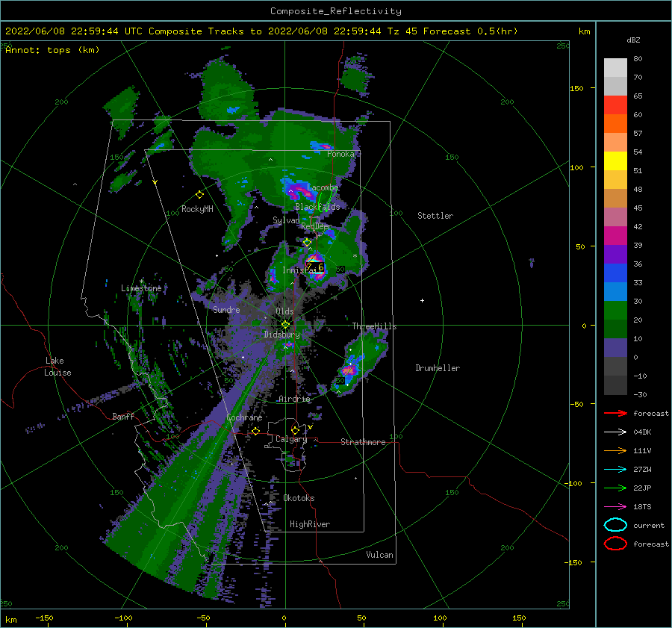Click the Blackfalds city label

[317, 207]
